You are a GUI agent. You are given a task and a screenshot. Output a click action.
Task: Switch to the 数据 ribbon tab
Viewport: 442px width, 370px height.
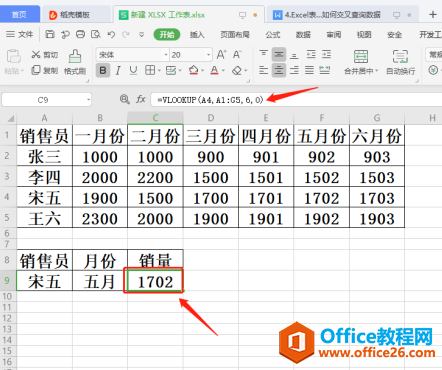pyautogui.click(x=303, y=34)
